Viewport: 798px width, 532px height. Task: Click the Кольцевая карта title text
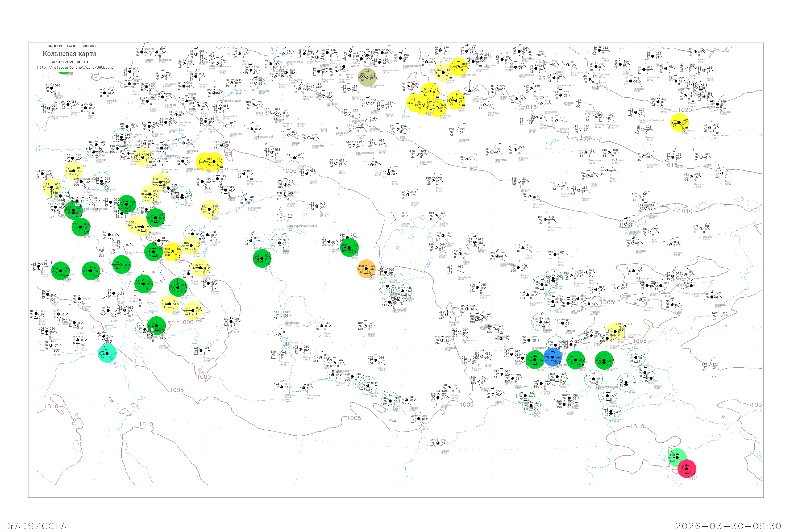coord(69,54)
